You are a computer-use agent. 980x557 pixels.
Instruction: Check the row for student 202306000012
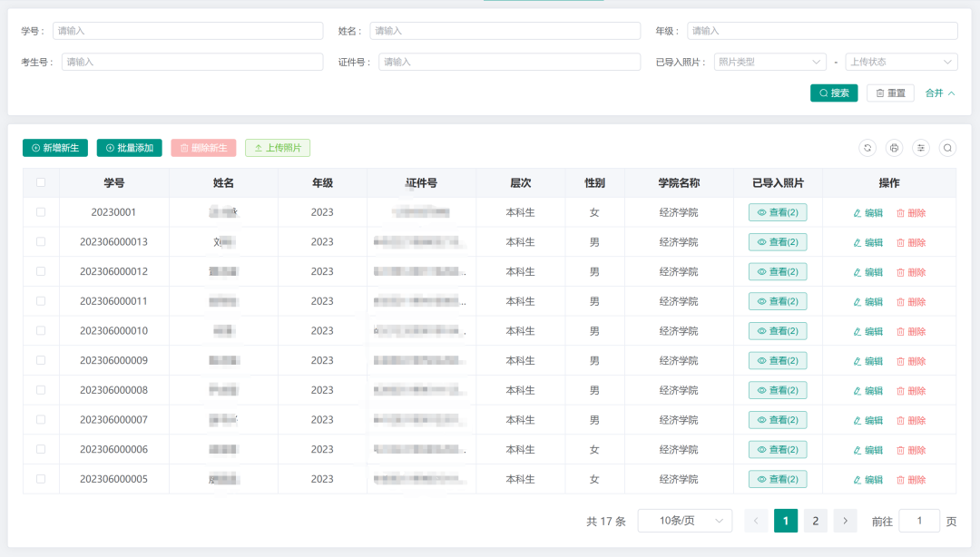pos(41,271)
